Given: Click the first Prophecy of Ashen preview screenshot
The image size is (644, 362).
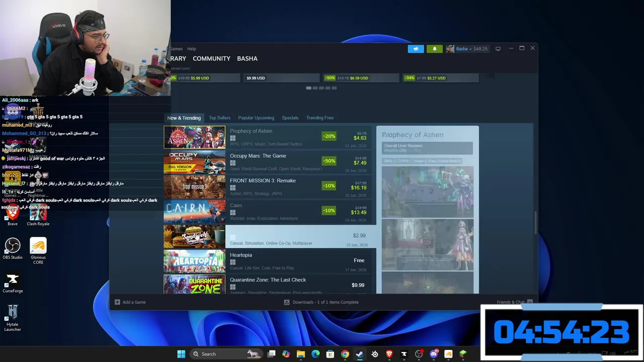Looking at the screenshot, I should [x=427, y=192].
